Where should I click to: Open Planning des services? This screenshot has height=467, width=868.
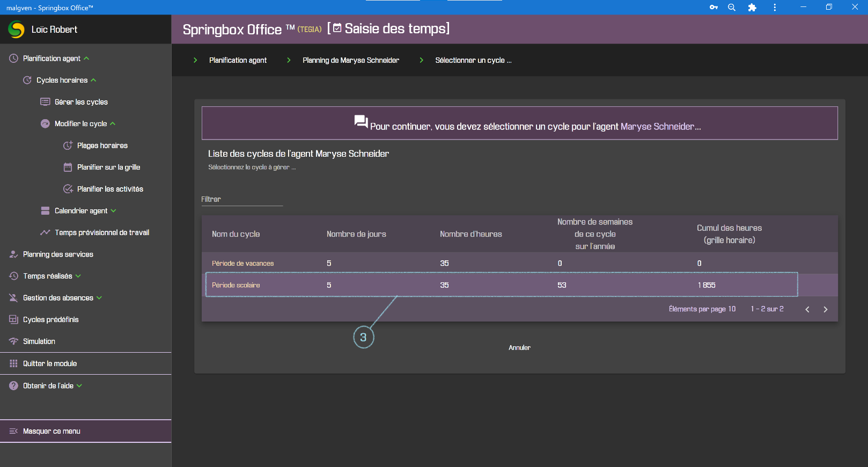click(58, 254)
